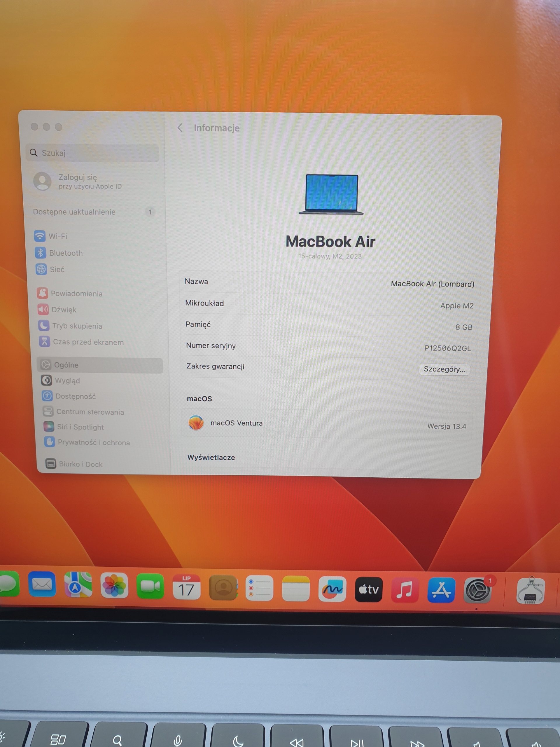
Task: Open Powiadomienia notifications settings
Action: (x=76, y=294)
